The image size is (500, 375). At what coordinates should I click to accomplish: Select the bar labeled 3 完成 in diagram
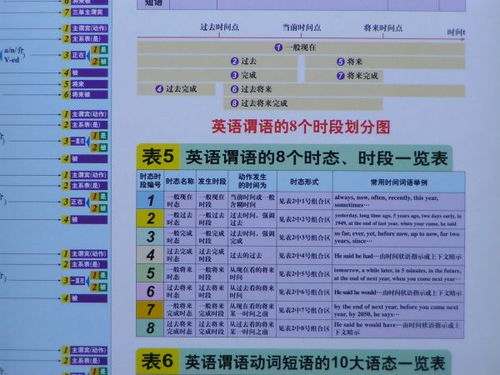tap(217, 75)
